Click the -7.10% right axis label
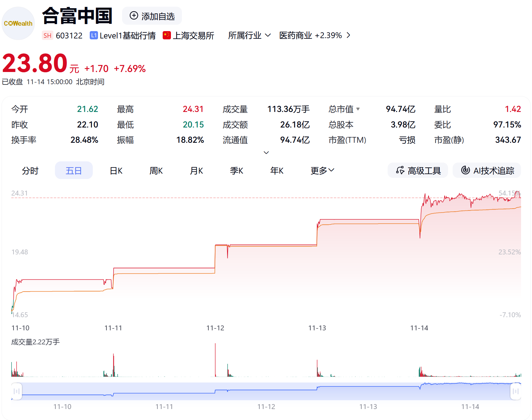Screen dimensions: 532x420 (x=510, y=315)
